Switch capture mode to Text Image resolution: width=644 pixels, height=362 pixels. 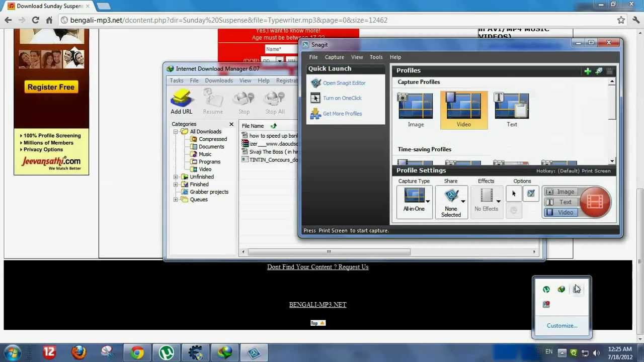click(560, 202)
